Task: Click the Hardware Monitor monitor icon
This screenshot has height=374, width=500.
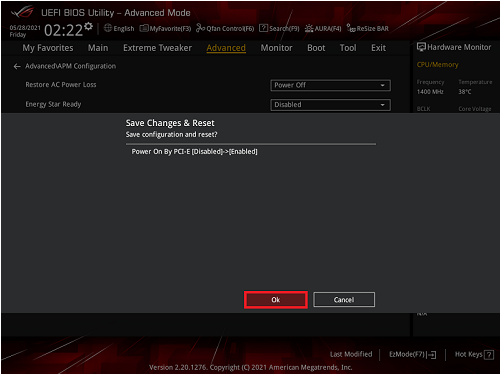Action: (421, 47)
